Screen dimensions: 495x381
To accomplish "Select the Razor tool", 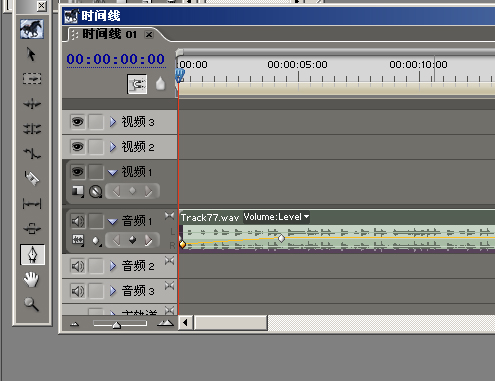I will (32, 178).
